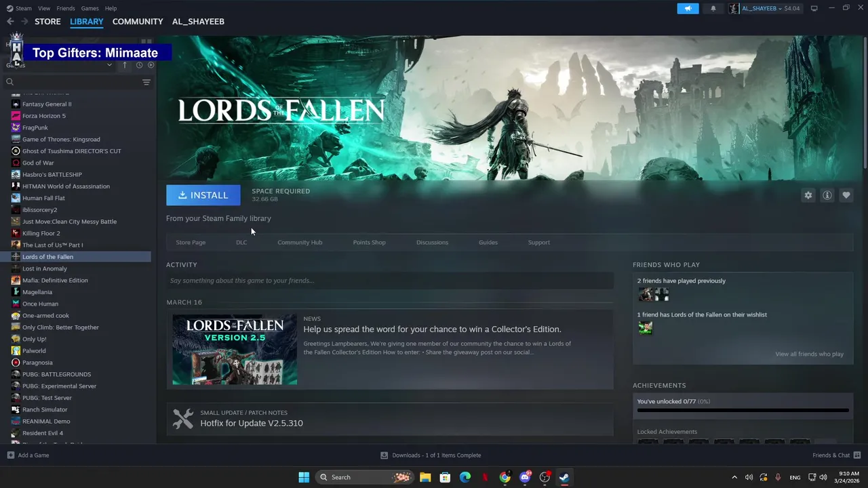This screenshot has height=488, width=868.
Task: Open Microsoft Edge from taskbar
Action: (x=465, y=477)
